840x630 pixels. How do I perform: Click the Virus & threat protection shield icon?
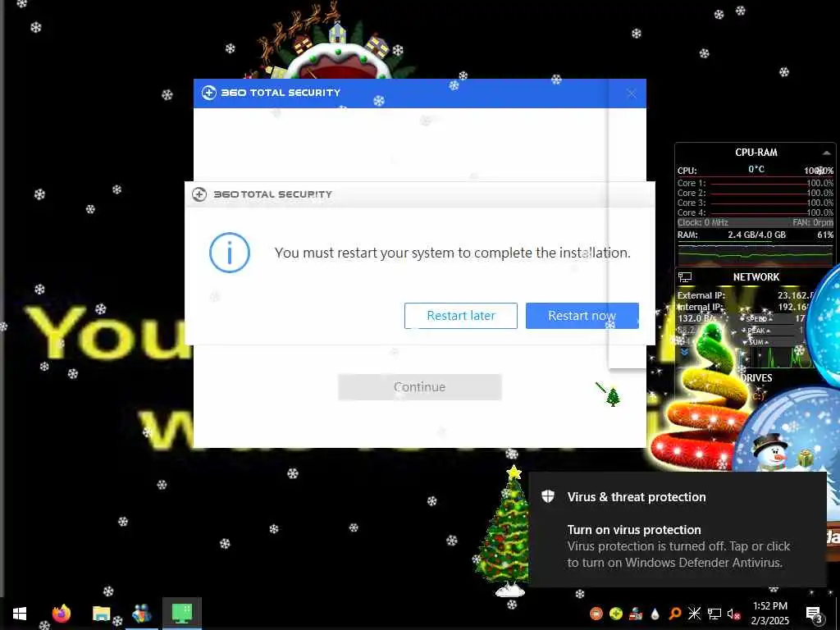click(x=547, y=496)
